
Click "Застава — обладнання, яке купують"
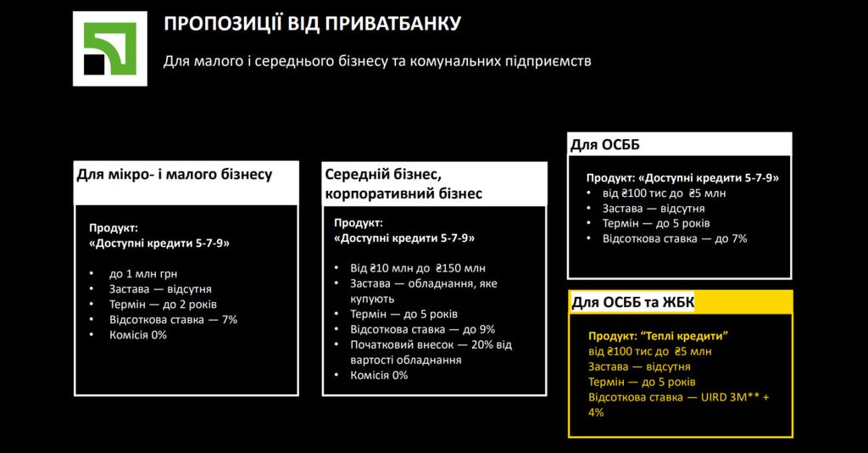click(x=424, y=291)
